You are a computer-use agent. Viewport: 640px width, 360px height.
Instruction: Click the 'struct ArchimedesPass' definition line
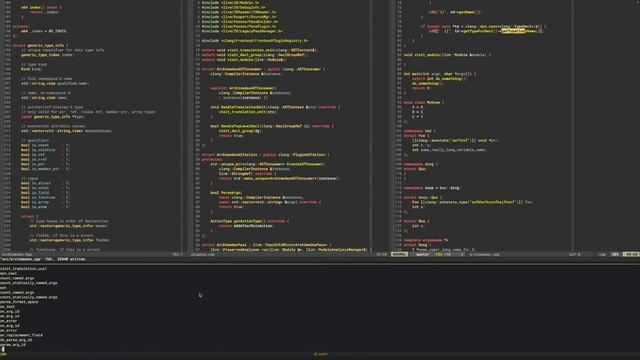click(x=267, y=245)
